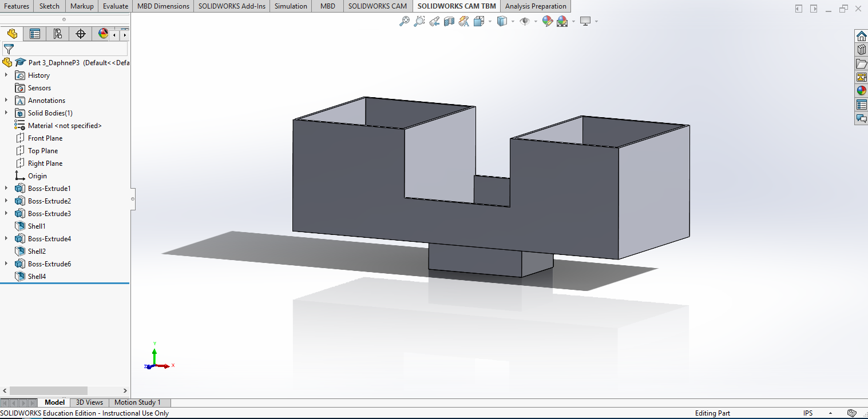Collapse the FeatureManager panel via side handle
This screenshot has width=868, height=419.
pyautogui.click(x=133, y=199)
